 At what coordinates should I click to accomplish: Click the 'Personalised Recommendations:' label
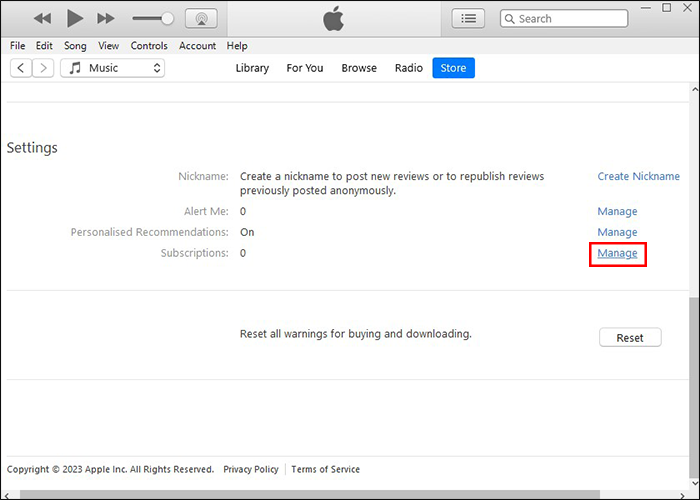point(150,232)
